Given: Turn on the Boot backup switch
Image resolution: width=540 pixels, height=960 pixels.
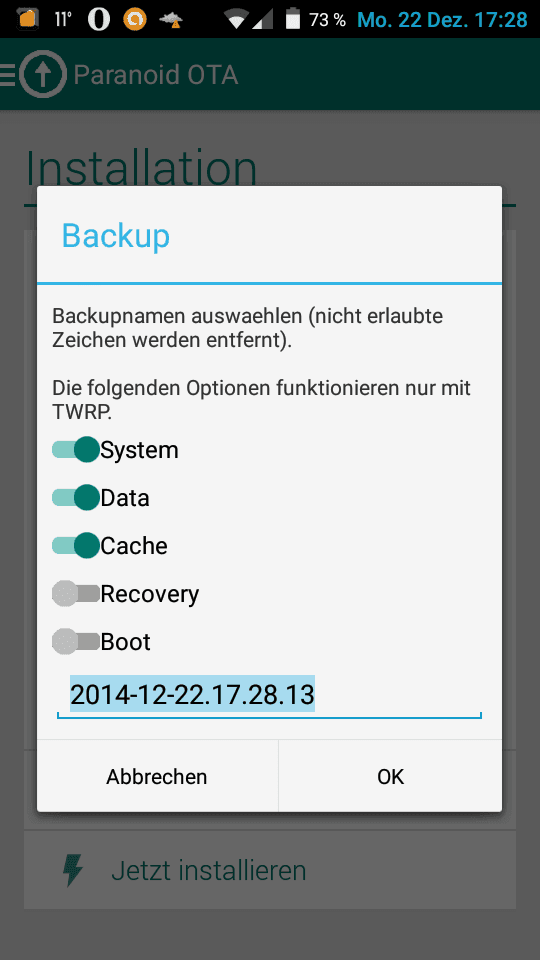Looking at the screenshot, I should click(x=76, y=641).
